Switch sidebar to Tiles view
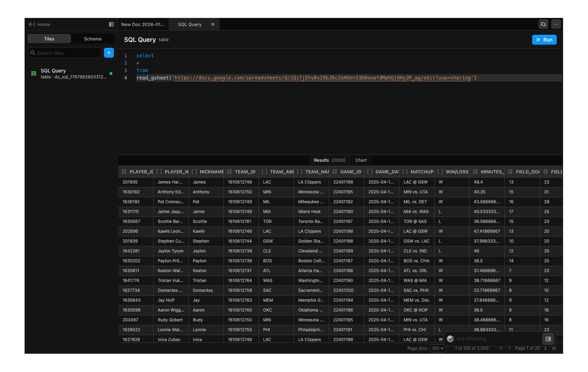This screenshot has height=372, width=588. pyautogui.click(x=49, y=39)
